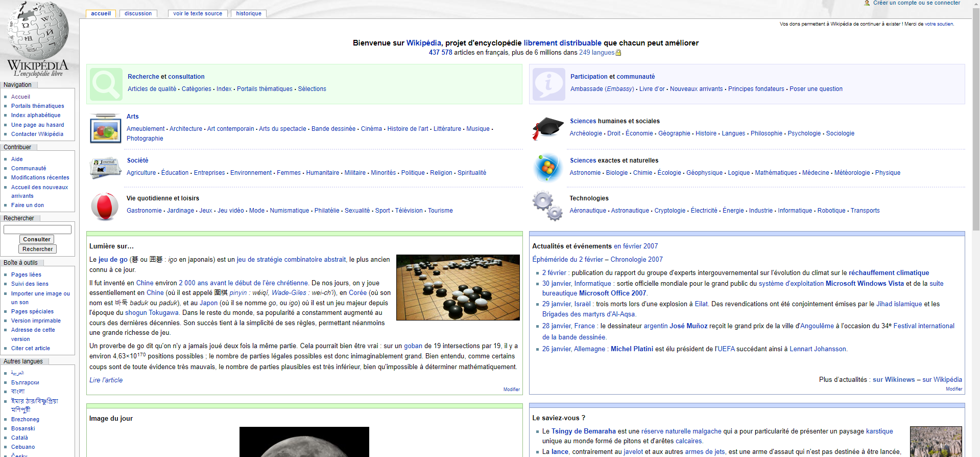Open the libre­ment distribuable link
This screenshot has height=457, width=980.
pyautogui.click(x=562, y=43)
